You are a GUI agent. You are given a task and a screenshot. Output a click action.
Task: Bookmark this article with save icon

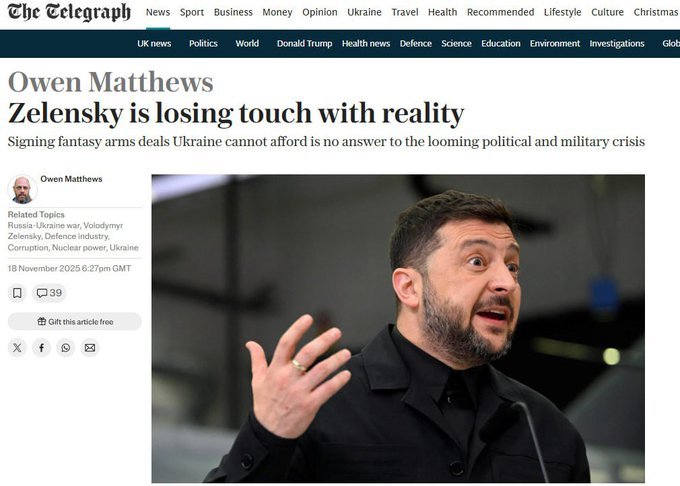[x=17, y=293]
